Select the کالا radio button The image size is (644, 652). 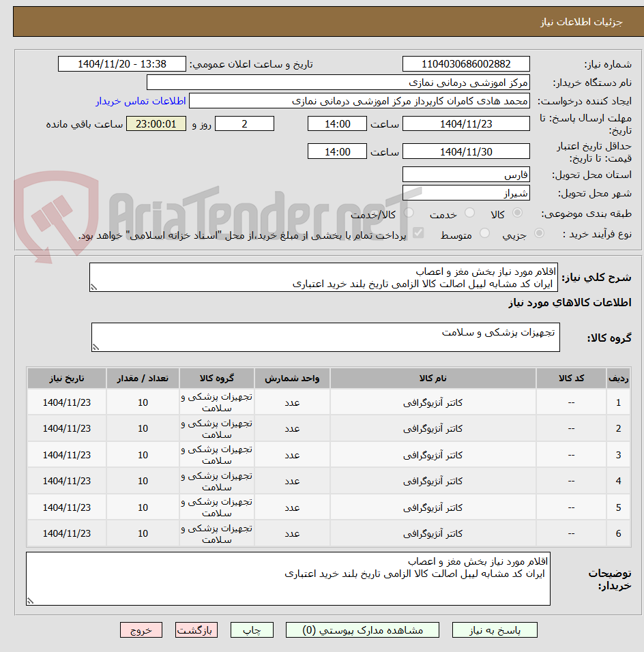click(517, 213)
